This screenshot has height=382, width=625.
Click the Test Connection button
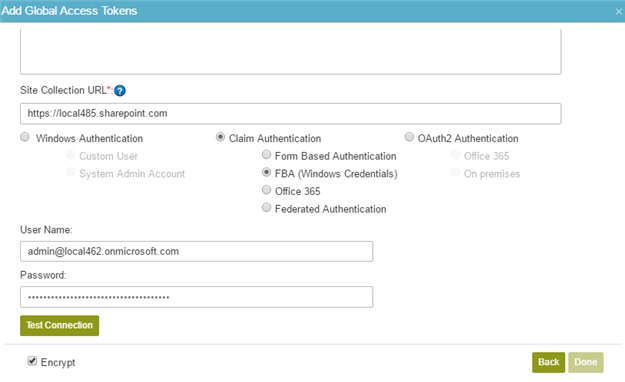click(60, 325)
